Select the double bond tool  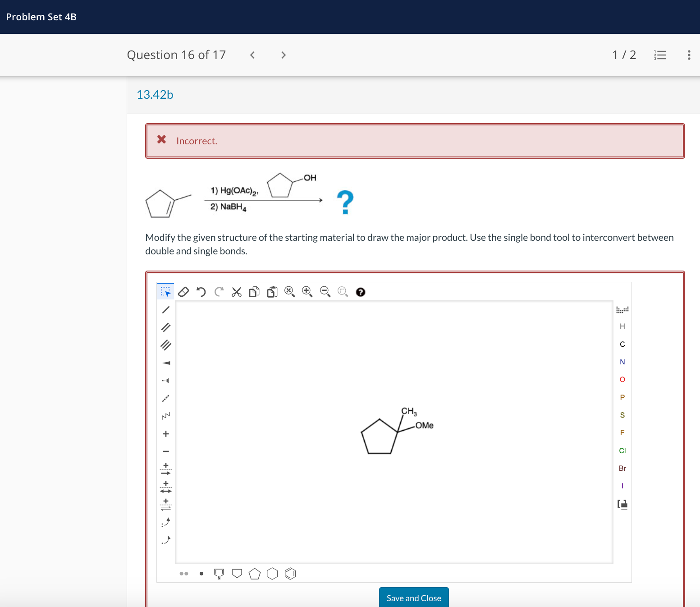[x=165, y=327]
